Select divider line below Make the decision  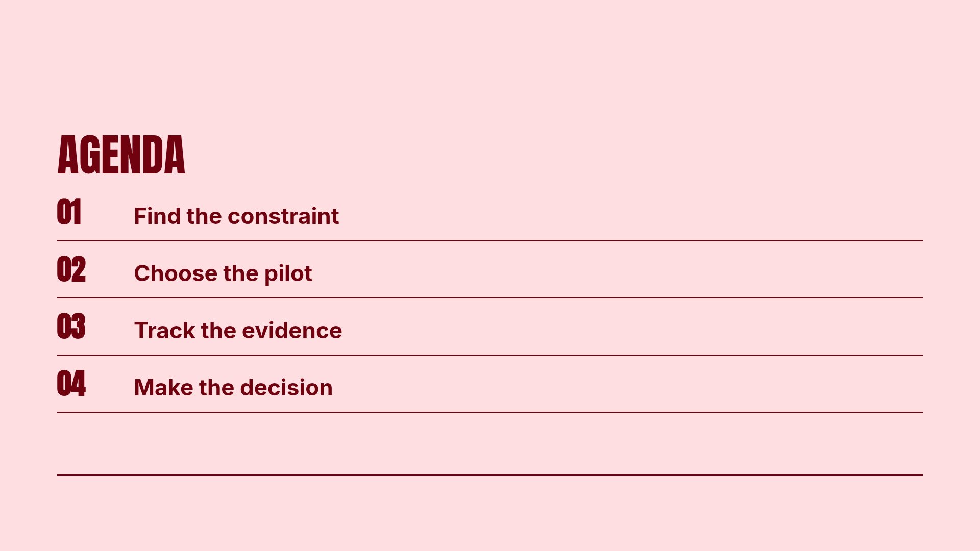pyautogui.click(x=490, y=412)
